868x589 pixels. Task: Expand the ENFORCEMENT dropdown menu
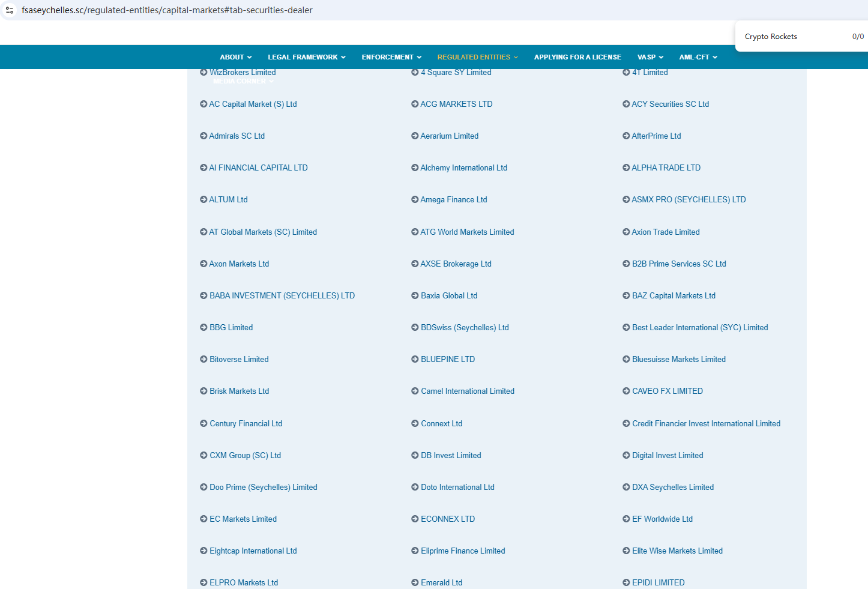[391, 57]
